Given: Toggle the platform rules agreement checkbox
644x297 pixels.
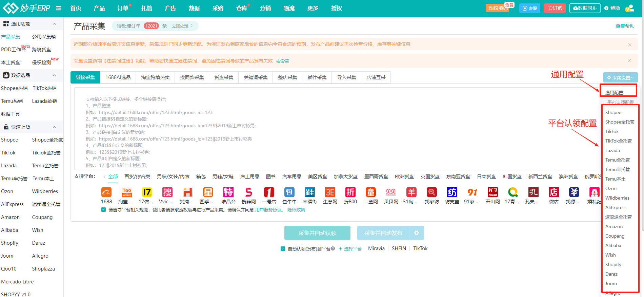Looking at the screenshot, I should coord(103,210).
